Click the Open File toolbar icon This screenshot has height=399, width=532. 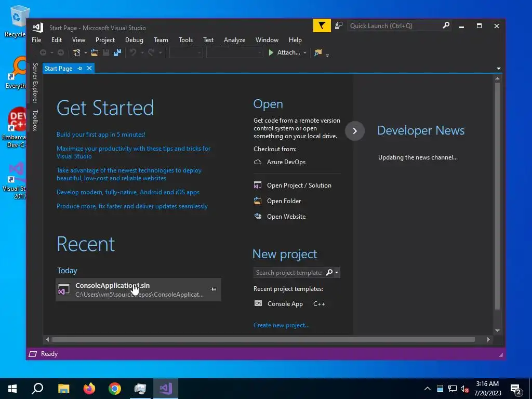click(95, 52)
